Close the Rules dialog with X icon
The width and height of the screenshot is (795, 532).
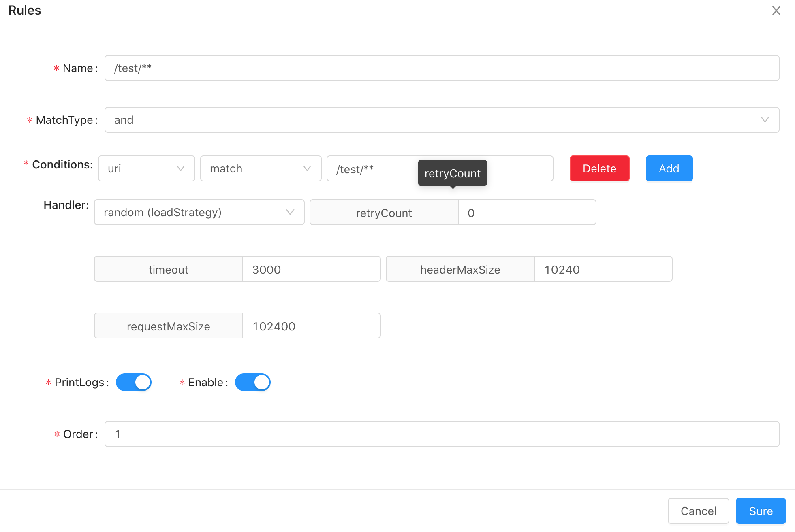[776, 11]
